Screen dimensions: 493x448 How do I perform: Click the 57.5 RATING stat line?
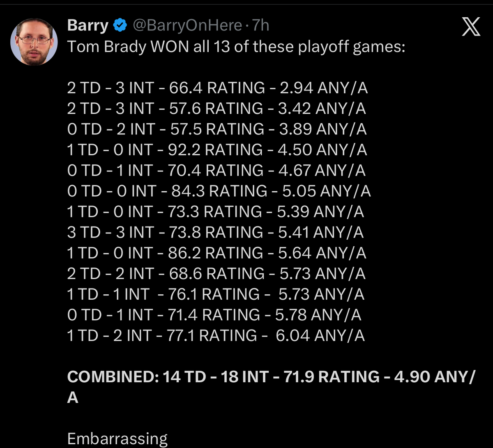[217, 129]
